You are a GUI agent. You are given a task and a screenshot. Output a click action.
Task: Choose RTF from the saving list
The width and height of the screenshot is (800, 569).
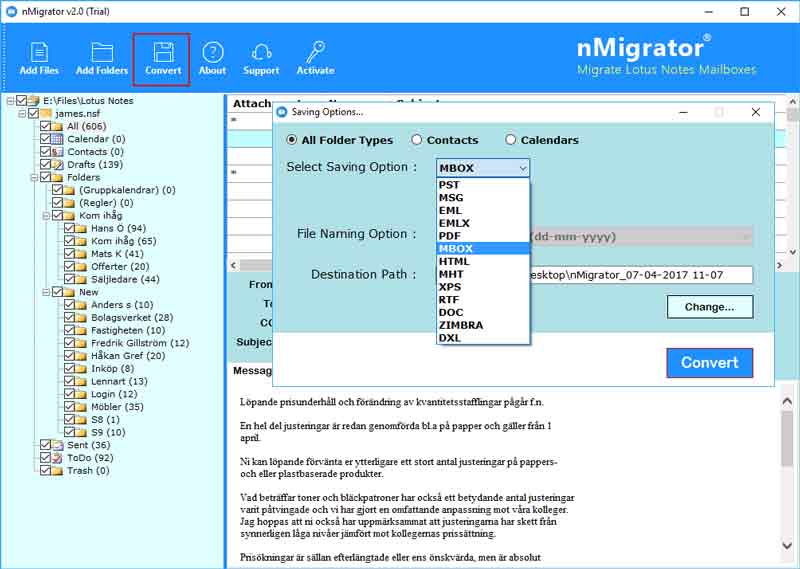tap(483, 300)
